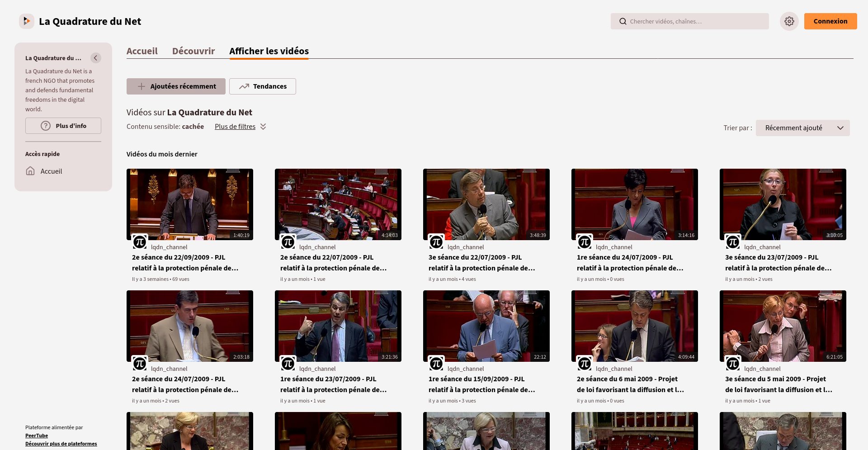
Task: Switch to the Découvrir tab
Action: click(193, 51)
